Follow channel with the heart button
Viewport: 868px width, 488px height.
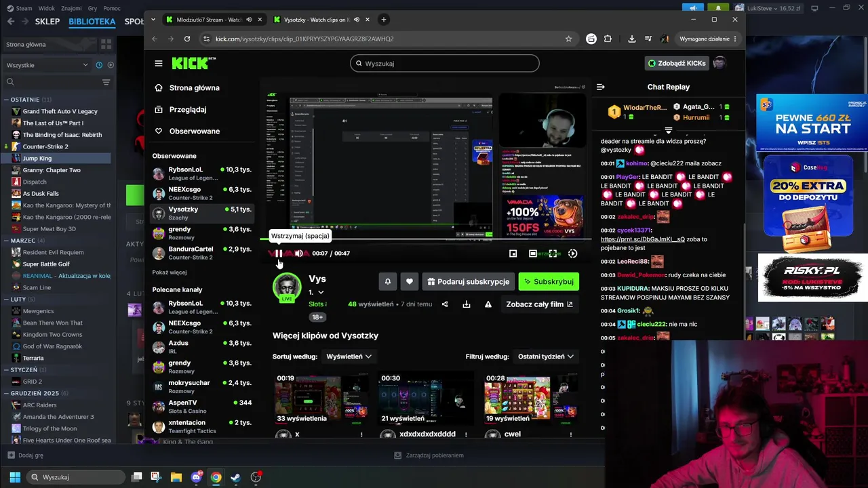pos(410,281)
